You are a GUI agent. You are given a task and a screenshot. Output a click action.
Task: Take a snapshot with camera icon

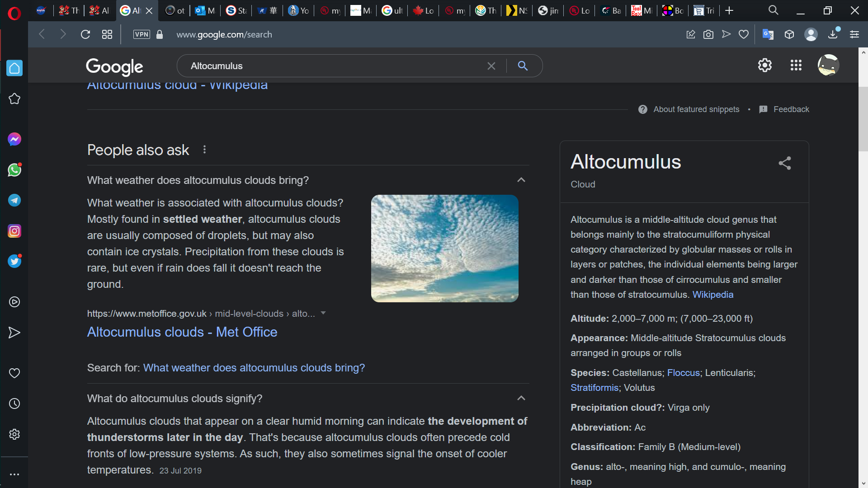point(708,34)
